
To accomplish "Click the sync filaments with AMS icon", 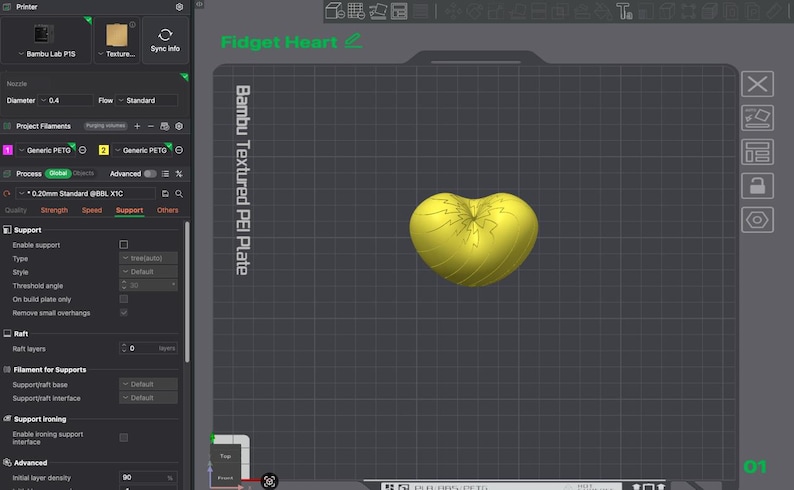I will point(165,126).
